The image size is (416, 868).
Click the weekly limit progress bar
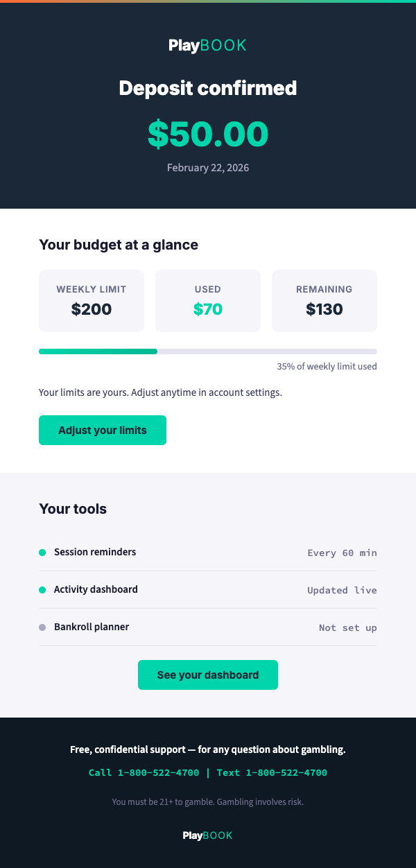208,351
